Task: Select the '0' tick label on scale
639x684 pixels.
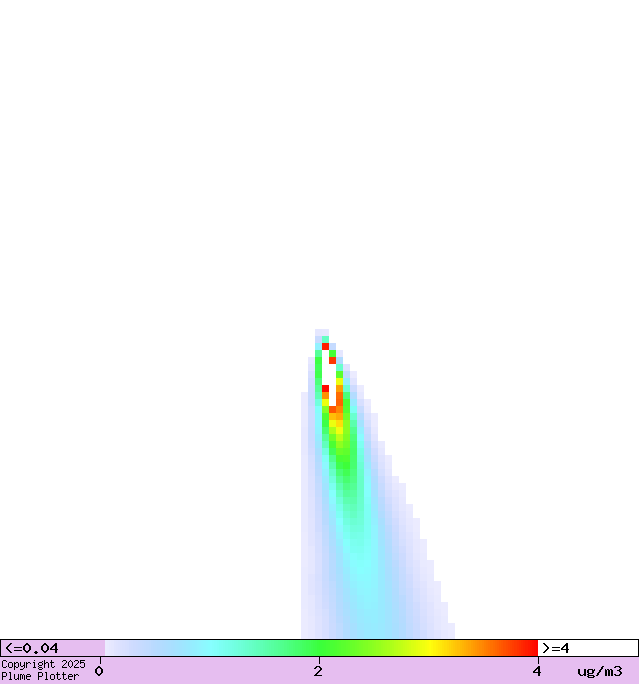Action: coord(99,671)
